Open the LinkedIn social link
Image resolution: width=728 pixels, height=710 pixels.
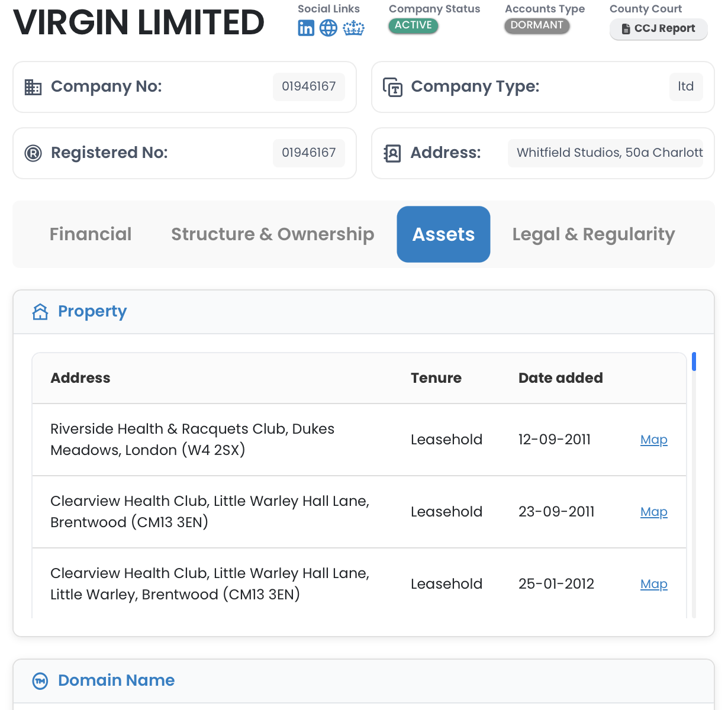306,27
